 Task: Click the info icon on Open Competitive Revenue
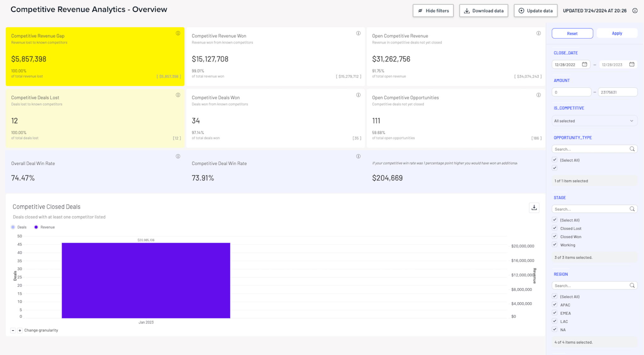point(538,33)
